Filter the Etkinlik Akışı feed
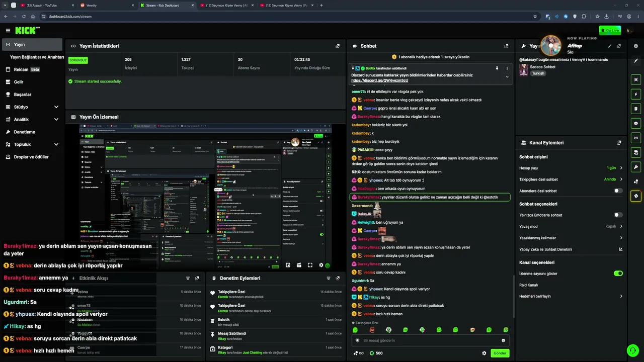This screenshot has height=362, width=644. [x=188, y=278]
